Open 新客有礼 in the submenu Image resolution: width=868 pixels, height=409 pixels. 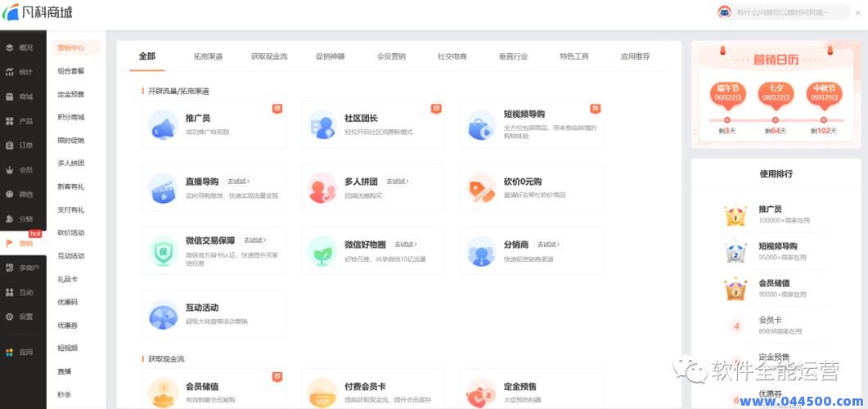(x=71, y=187)
